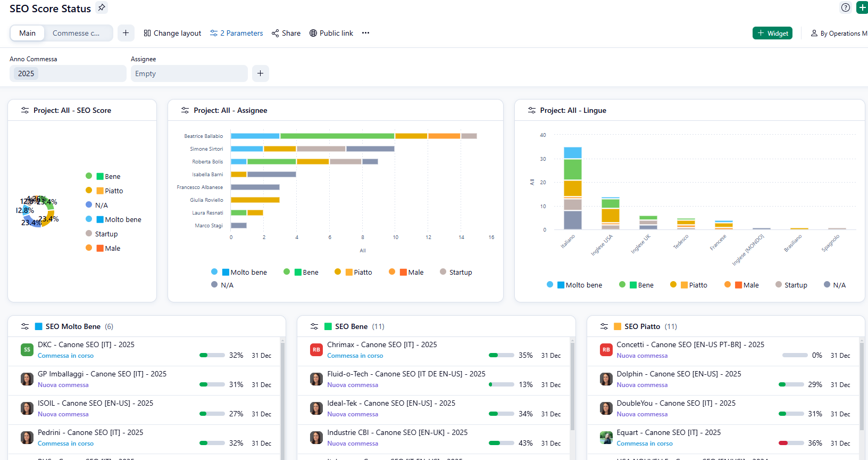Click the Italiano stacked bar in Lingue chart
The width and height of the screenshot is (868, 460).
572,188
